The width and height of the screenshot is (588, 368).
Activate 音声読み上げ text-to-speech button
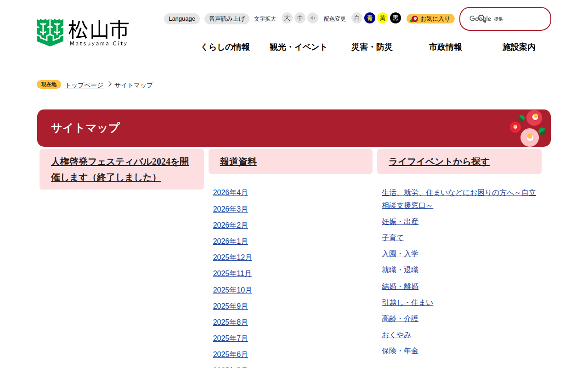pyautogui.click(x=227, y=19)
